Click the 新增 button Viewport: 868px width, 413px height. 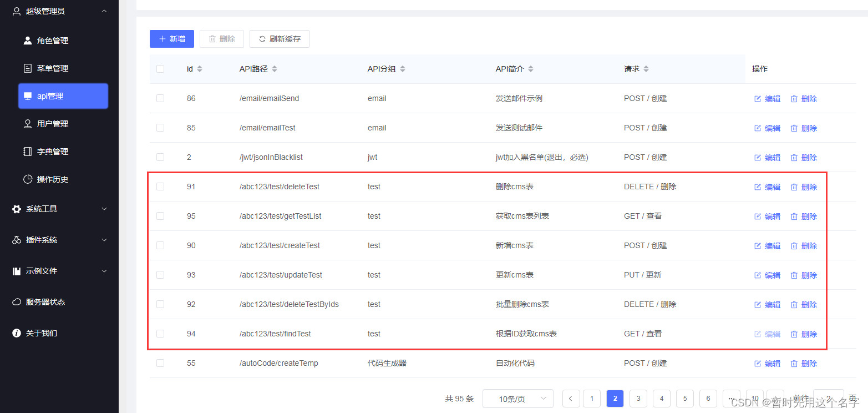point(172,39)
